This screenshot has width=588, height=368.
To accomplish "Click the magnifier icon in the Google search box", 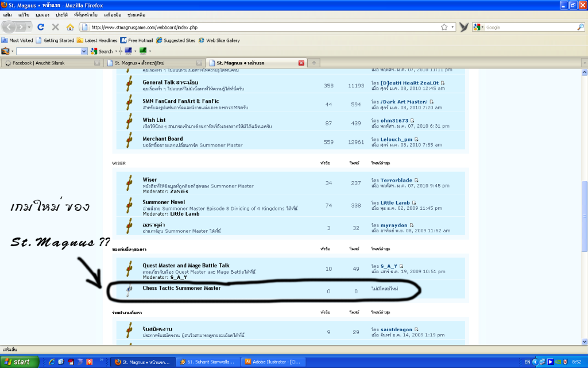I will pos(580,27).
